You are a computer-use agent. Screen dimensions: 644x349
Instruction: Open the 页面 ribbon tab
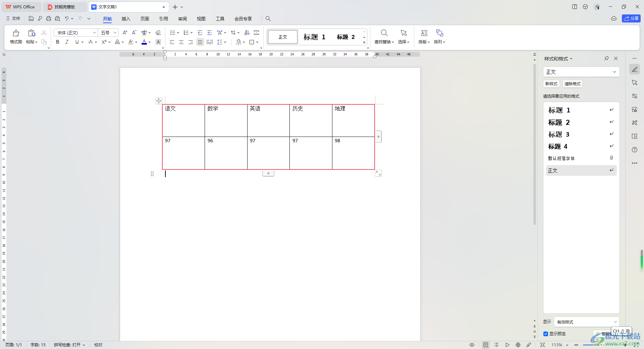(145, 18)
